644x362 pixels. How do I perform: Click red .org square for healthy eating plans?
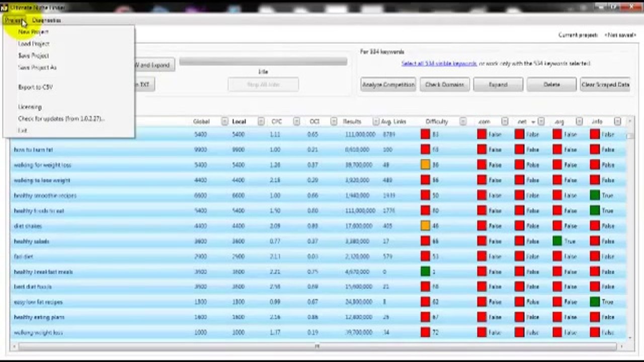coord(557,317)
